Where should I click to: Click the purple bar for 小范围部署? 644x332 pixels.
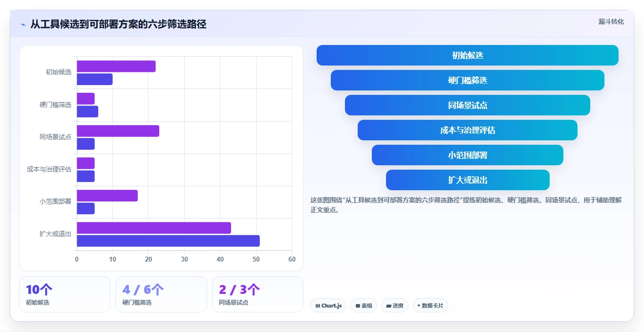point(107,196)
